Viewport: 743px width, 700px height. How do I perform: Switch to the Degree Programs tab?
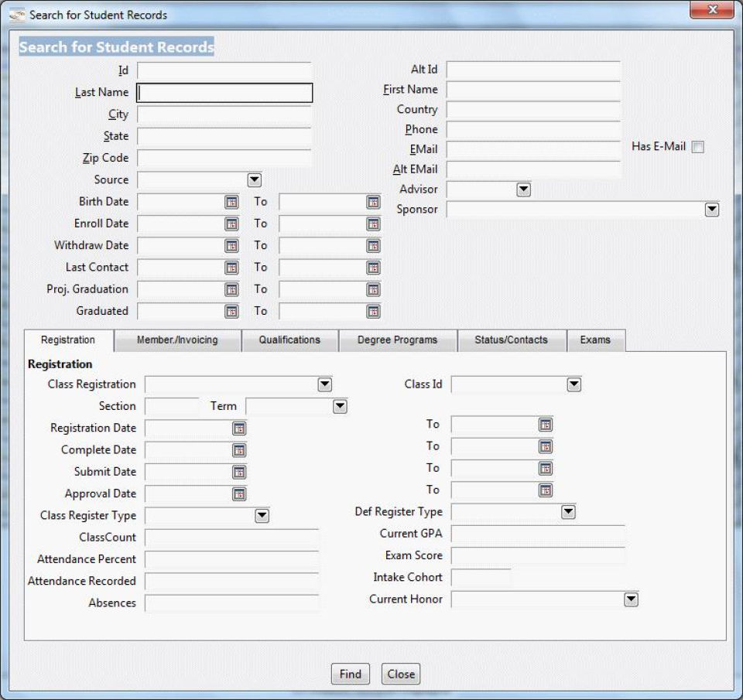tap(398, 340)
